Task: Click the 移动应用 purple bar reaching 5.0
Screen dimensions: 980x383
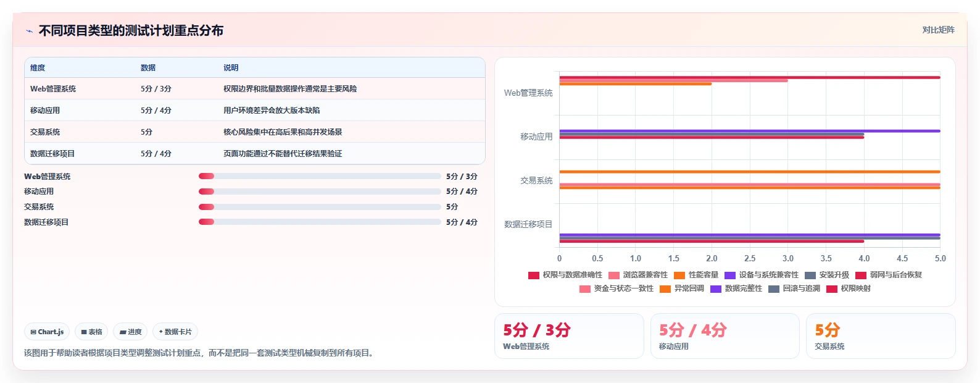Action: pos(750,131)
